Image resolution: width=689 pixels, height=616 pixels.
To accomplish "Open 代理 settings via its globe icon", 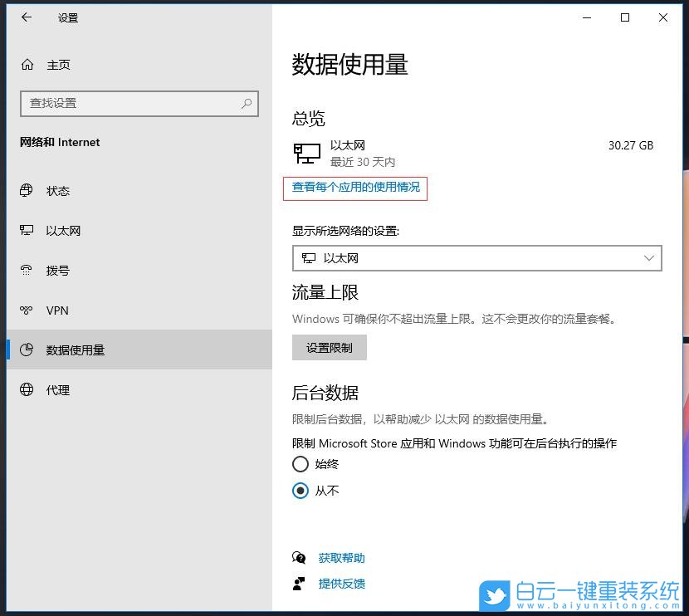I will (25, 390).
